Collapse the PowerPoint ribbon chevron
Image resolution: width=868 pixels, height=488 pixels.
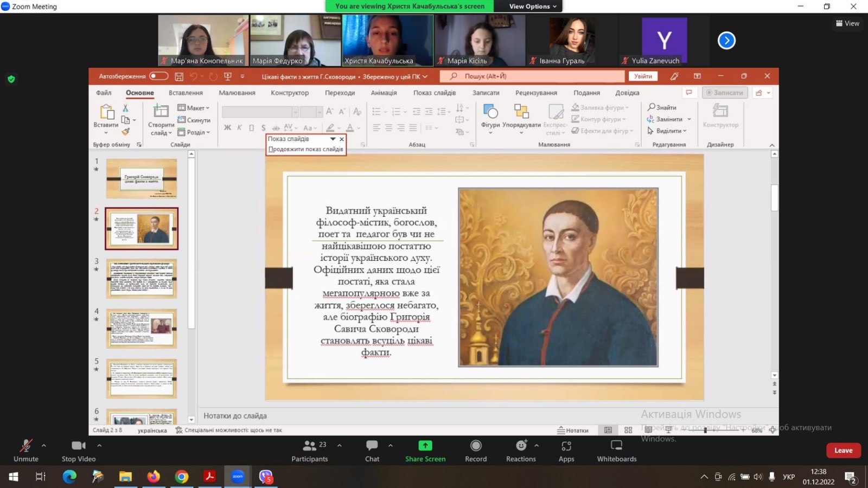point(772,145)
